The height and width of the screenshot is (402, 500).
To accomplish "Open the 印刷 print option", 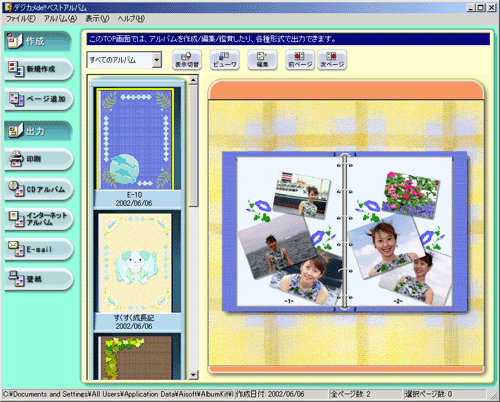I will pyautogui.click(x=39, y=159).
